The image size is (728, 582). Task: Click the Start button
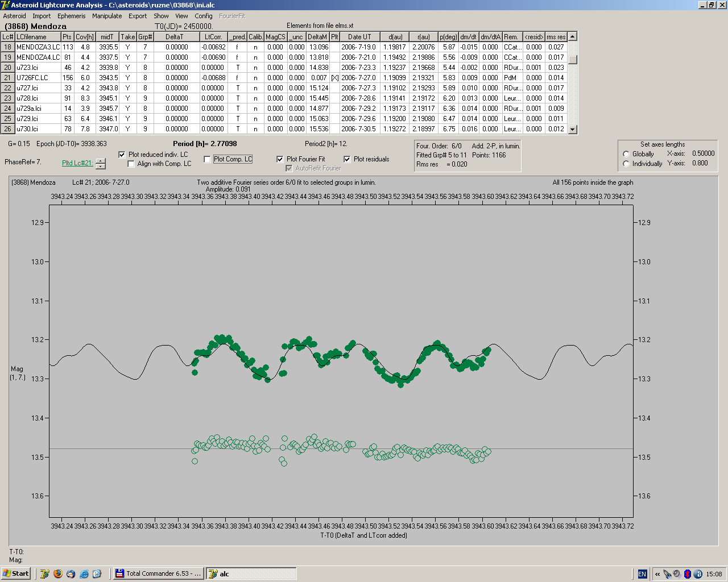(16, 573)
